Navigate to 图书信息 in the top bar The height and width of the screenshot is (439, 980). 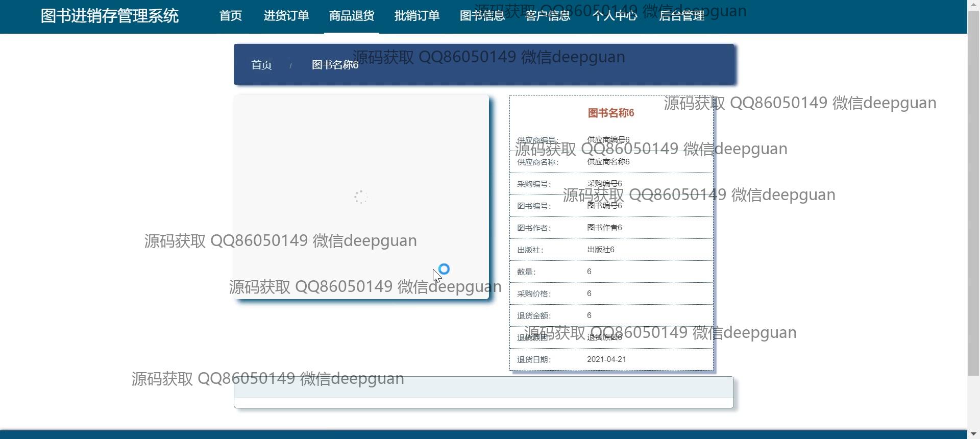pos(482,16)
